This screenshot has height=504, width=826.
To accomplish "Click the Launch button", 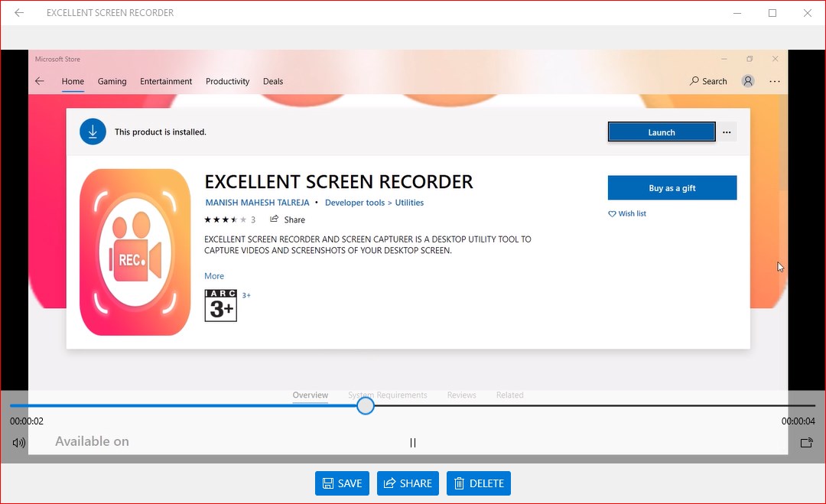I will coord(662,132).
